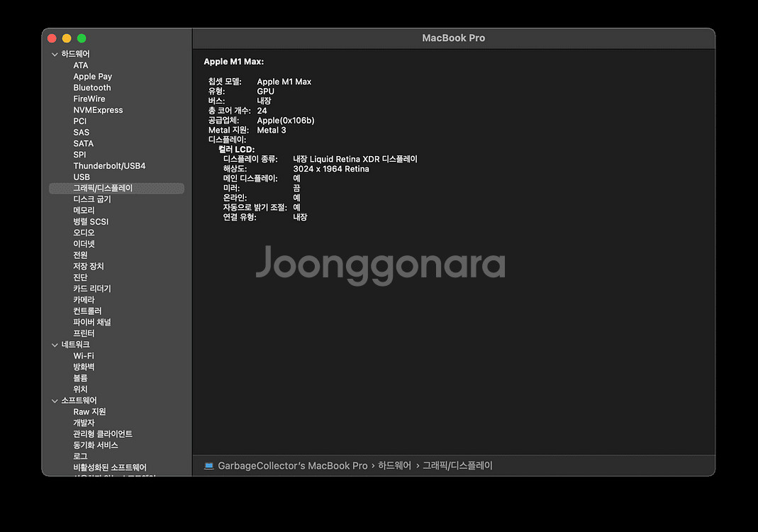Open NVMExpress hardware info

point(98,110)
